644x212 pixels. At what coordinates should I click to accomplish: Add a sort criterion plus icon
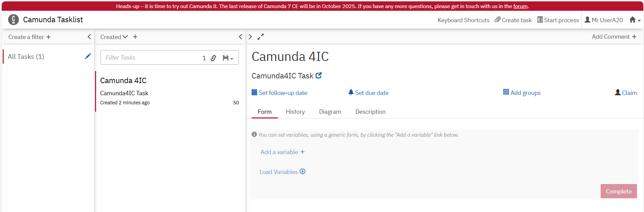pyautogui.click(x=135, y=37)
